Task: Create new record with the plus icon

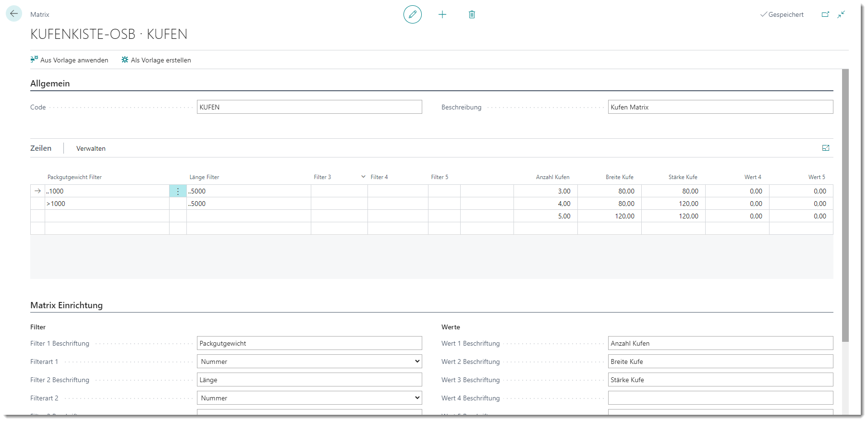Action: coord(442,14)
